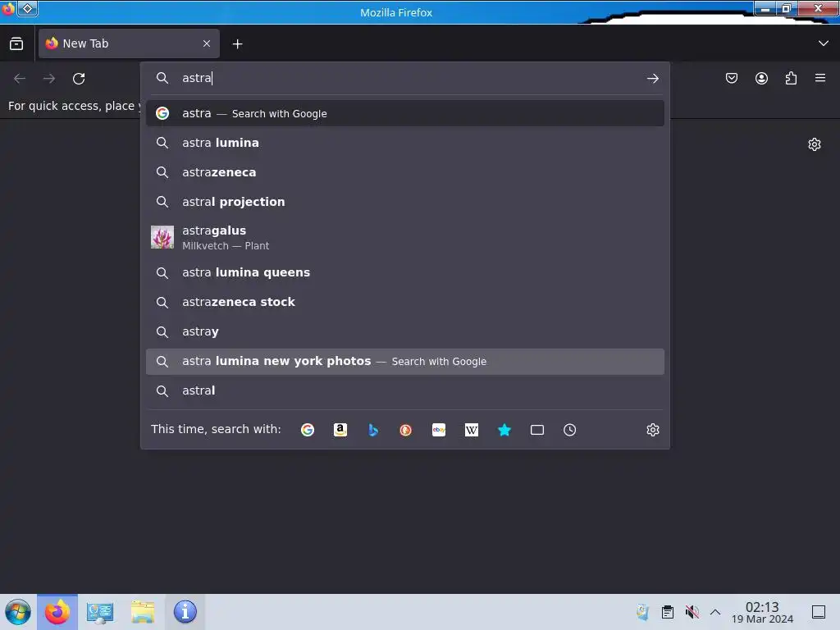
Task: Open new tab personalize gear icon
Action: point(815,144)
